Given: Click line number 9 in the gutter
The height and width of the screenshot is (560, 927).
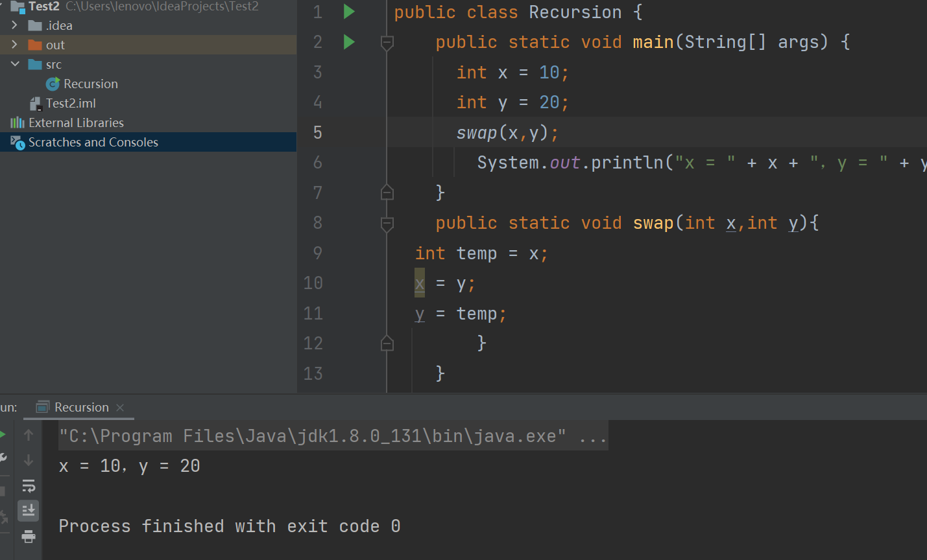Looking at the screenshot, I should tap(317, 253).
